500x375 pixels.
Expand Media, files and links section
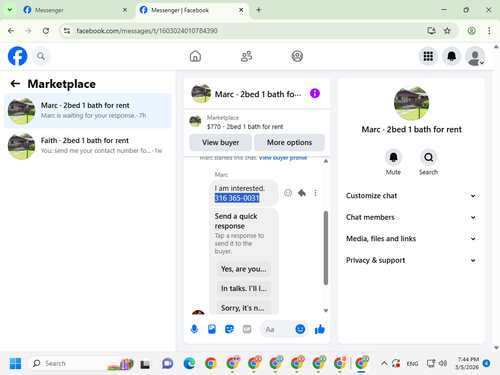coord(411,239)
